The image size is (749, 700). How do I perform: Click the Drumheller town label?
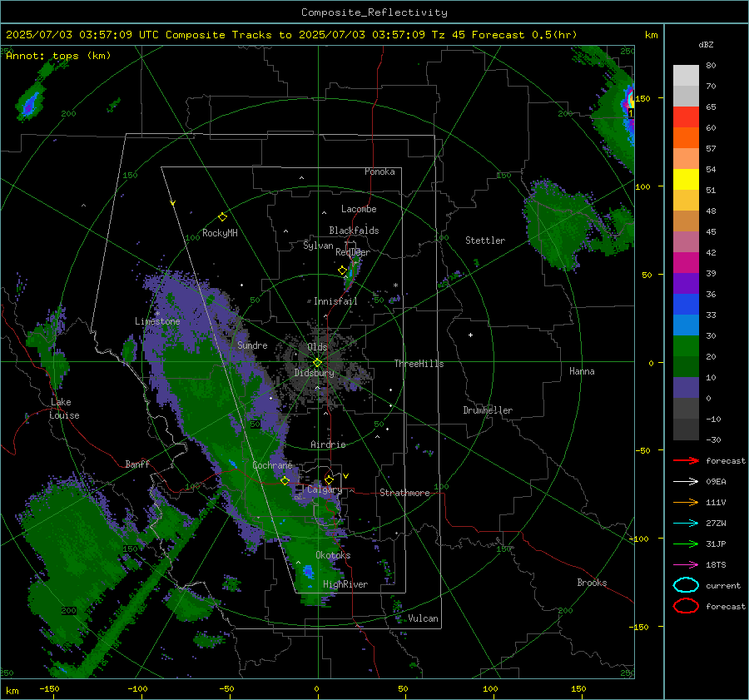pos(488,410)
